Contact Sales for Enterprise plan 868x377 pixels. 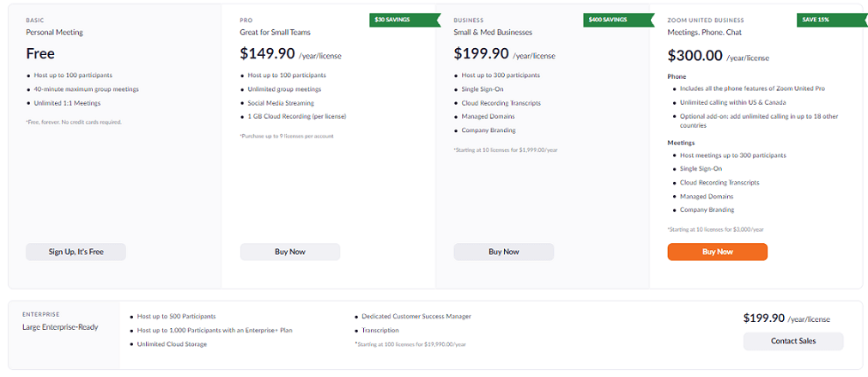[x=793, y=341]
